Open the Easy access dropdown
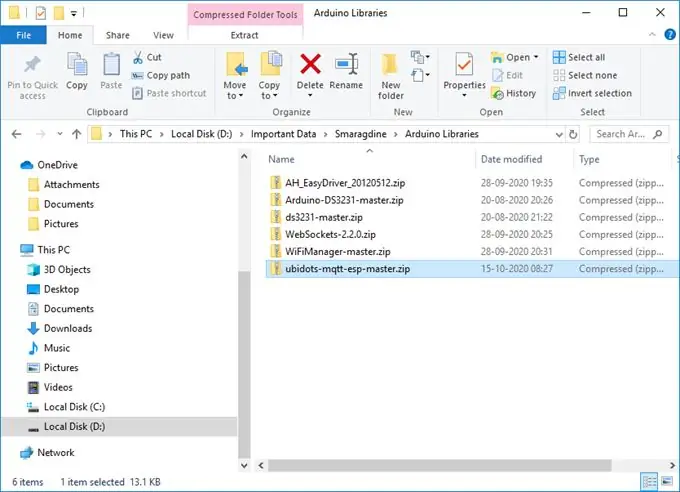The width and height of the screenshot is (680, 492). 420,75
